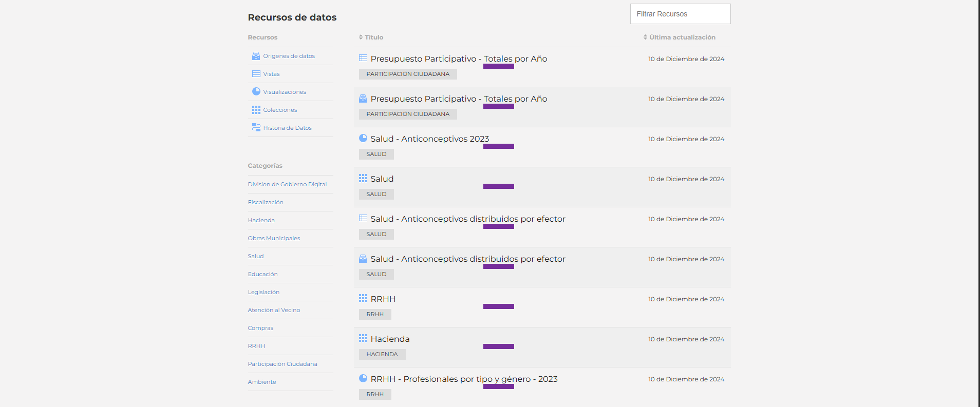This screenshot has width=980, height=407.
Task: Click pie icon beside RRHH - Profesionales por tipo
Action: pos(363,378)
